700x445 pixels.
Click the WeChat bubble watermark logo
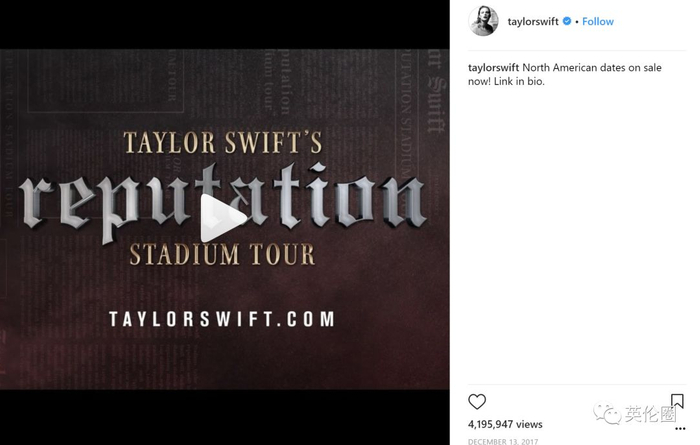607,413
